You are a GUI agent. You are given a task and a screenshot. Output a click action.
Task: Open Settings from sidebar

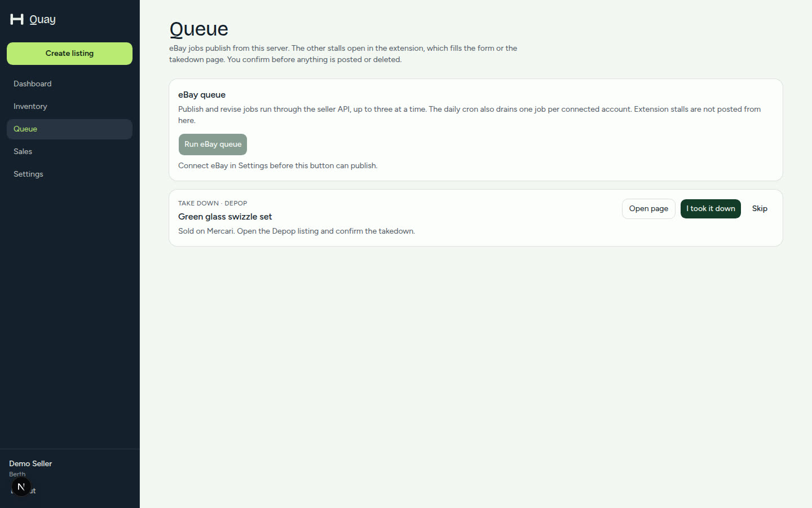pyautogui.click(x=69, y=174)
